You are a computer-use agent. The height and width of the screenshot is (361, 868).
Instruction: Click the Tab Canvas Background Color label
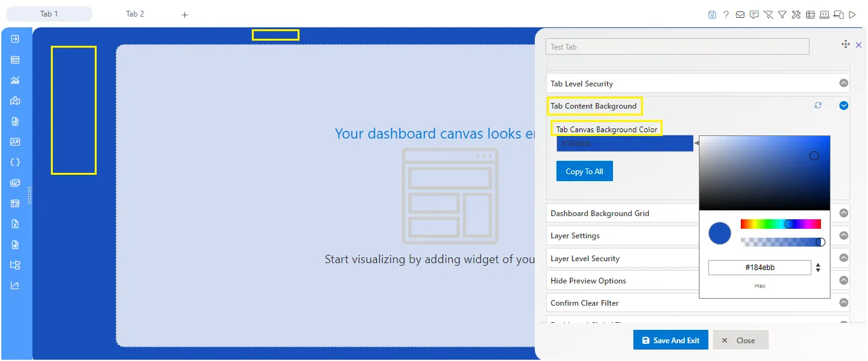(x=607, y=129)
